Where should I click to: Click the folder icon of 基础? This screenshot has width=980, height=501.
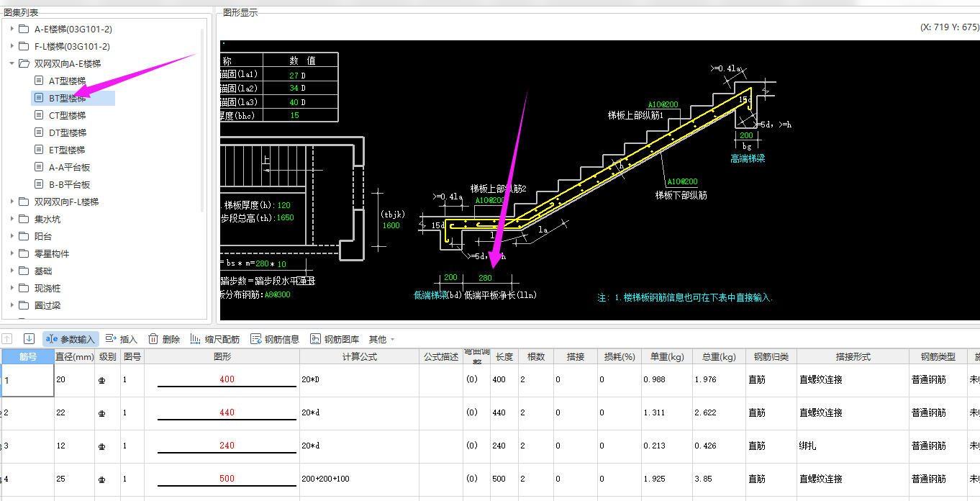(24, 271)
